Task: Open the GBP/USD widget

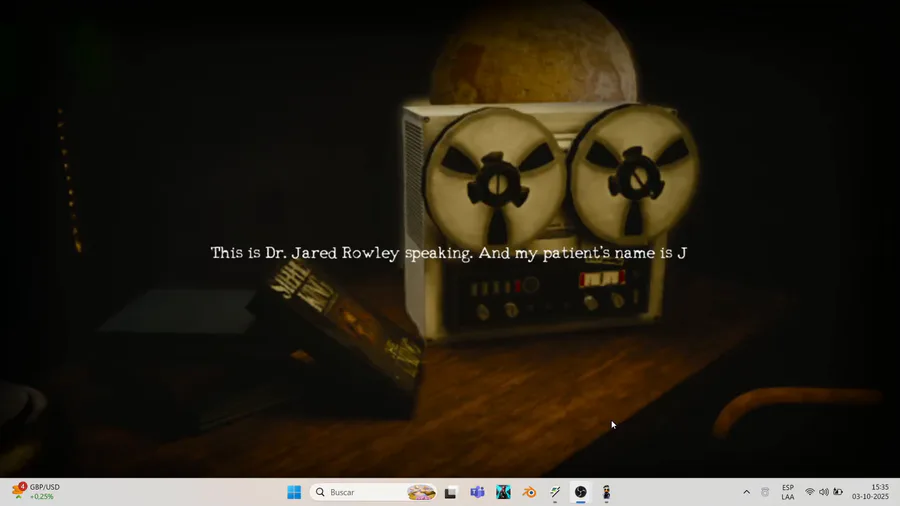Action: 36,492
